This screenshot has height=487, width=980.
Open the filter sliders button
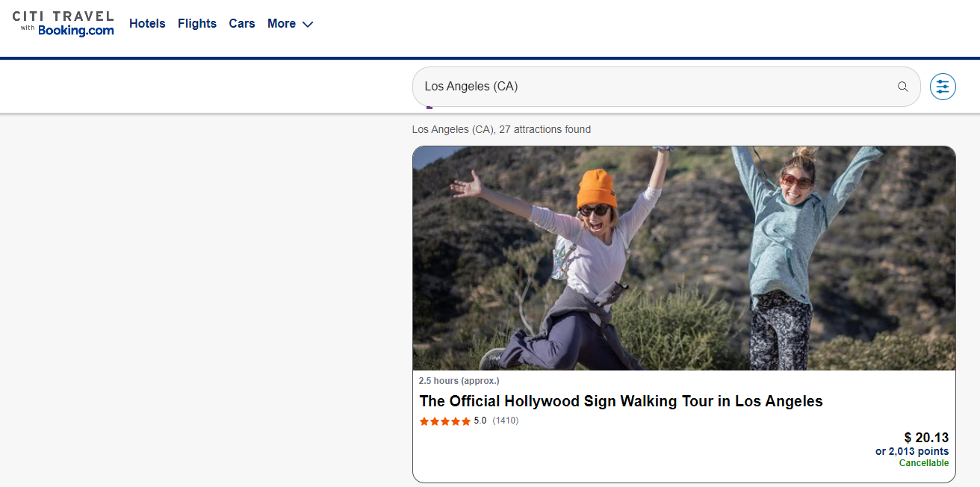(x=943, y=87)
